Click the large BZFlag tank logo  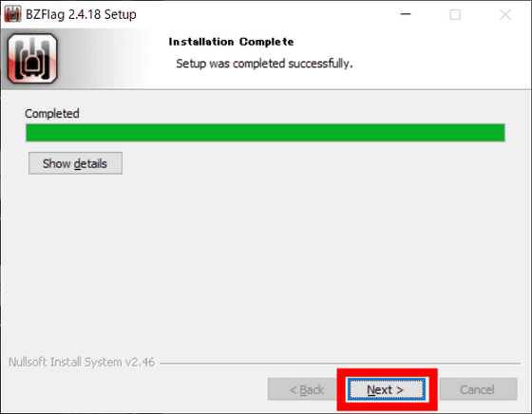tap(32, 58)
